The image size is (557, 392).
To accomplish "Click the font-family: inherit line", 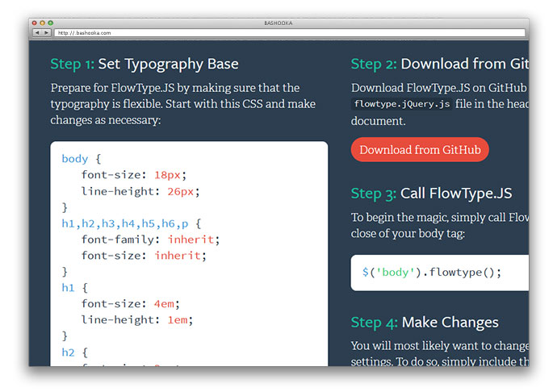I will pos(150,240).
